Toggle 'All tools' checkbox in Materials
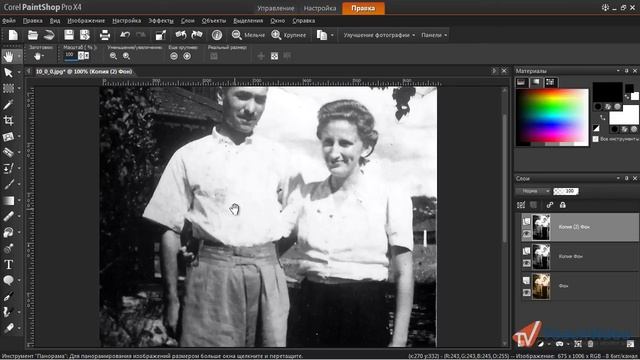This screenshot has width=640, height=360. [x=596, y=139]
